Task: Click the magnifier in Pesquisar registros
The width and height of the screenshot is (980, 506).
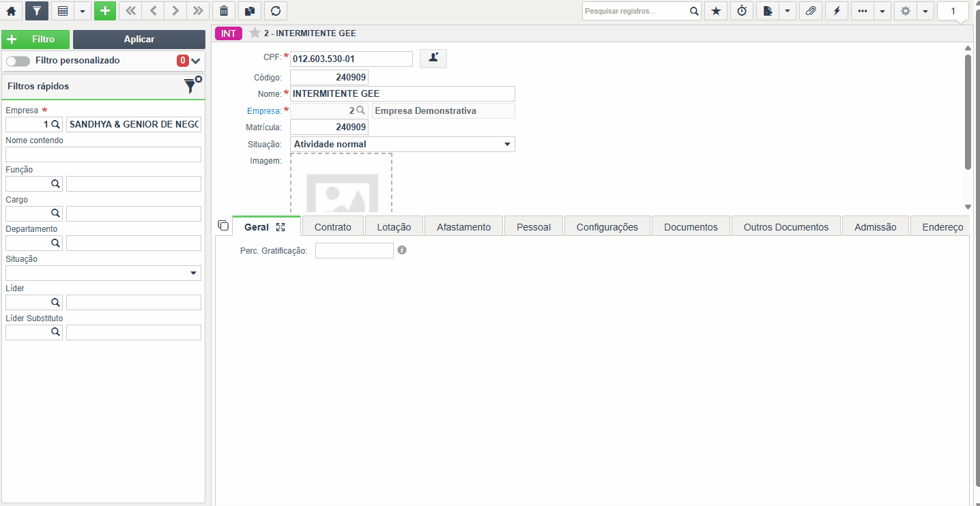Action: click(x=694, y=11)
